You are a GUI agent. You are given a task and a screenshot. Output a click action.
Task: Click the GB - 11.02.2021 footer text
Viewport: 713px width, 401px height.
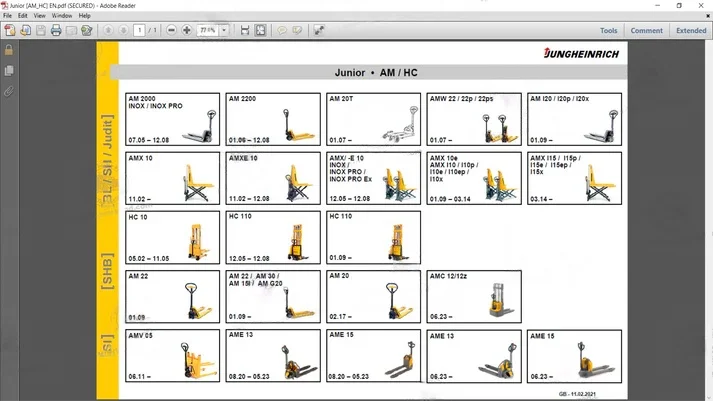[577, 394]
